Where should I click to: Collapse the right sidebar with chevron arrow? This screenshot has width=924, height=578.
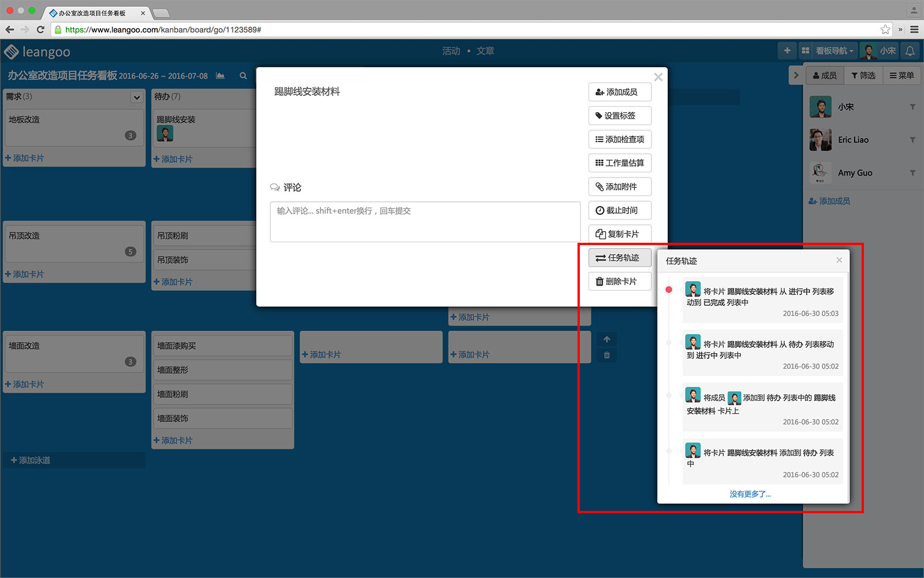tap(796, 75)
